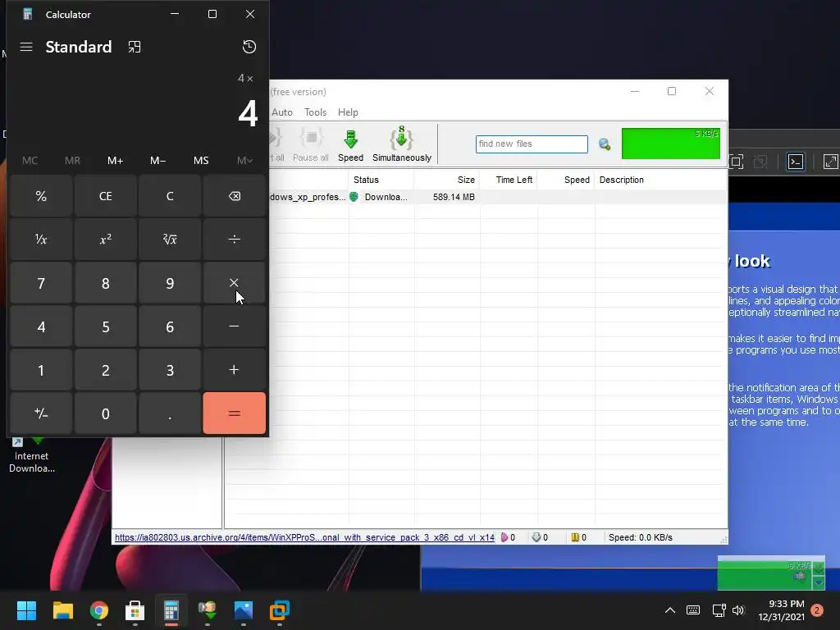Select the windows_xp_profes download row
This screenshot has width=840, height=630.
498,197
